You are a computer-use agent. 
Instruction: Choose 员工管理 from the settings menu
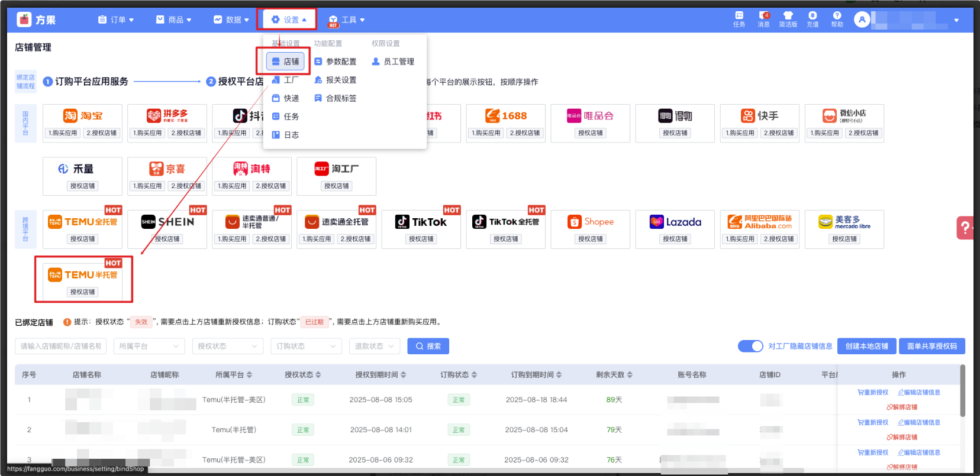393,61
